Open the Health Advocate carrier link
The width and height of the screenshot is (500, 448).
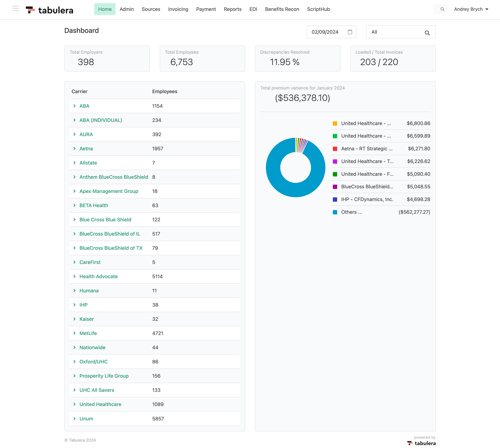(x=98, y=276)
